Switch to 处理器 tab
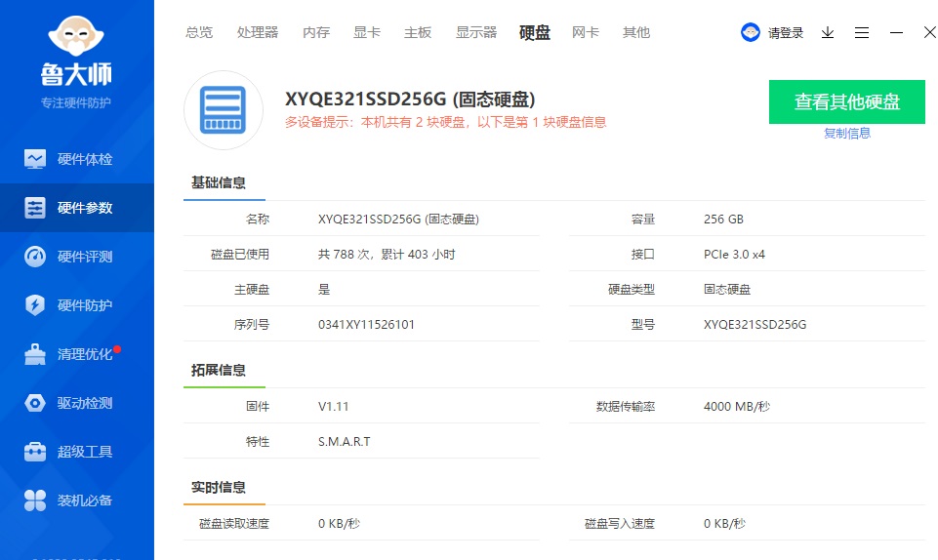Image resolution: width=938 pixels, height=560 pixels. pyautogui.click(x=258, y=32)
